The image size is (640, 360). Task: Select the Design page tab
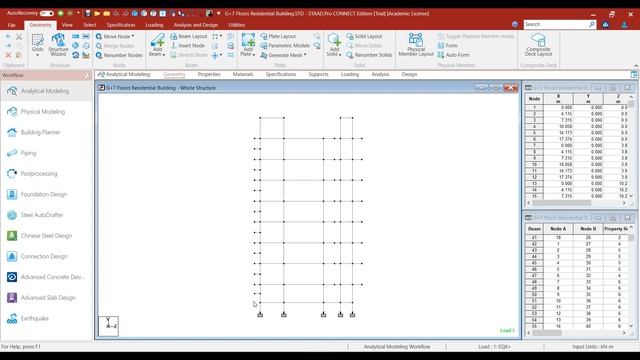(409, 74)
